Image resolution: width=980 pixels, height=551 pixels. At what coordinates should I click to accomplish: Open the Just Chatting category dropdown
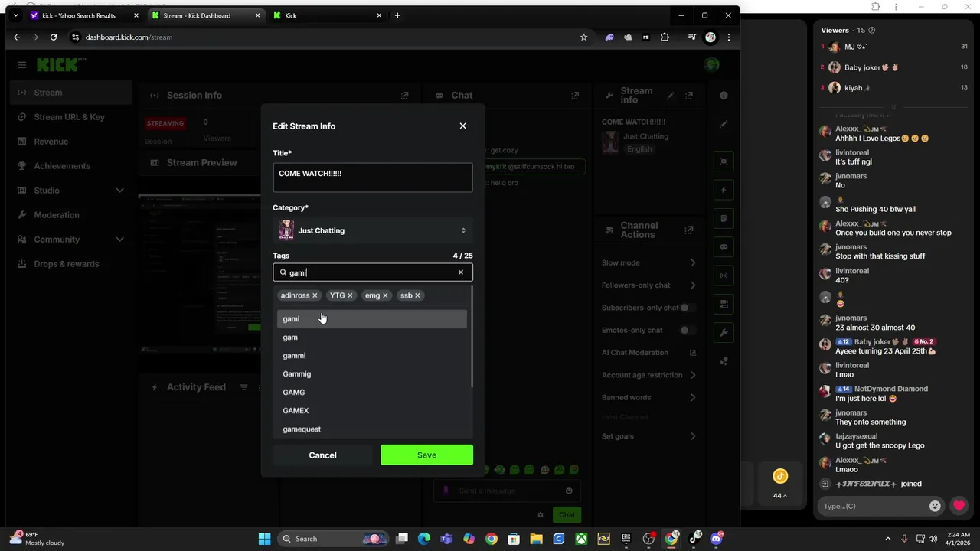(373, 230)
